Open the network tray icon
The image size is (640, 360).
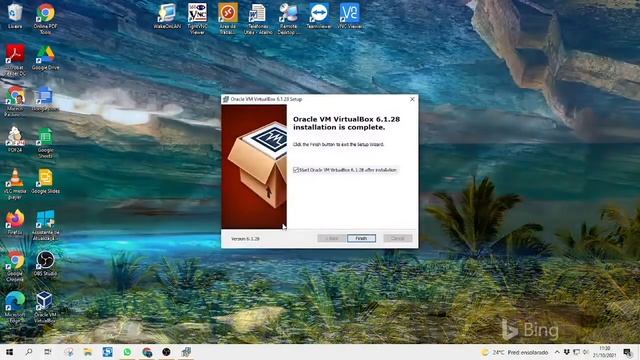[x=576, y=352]
